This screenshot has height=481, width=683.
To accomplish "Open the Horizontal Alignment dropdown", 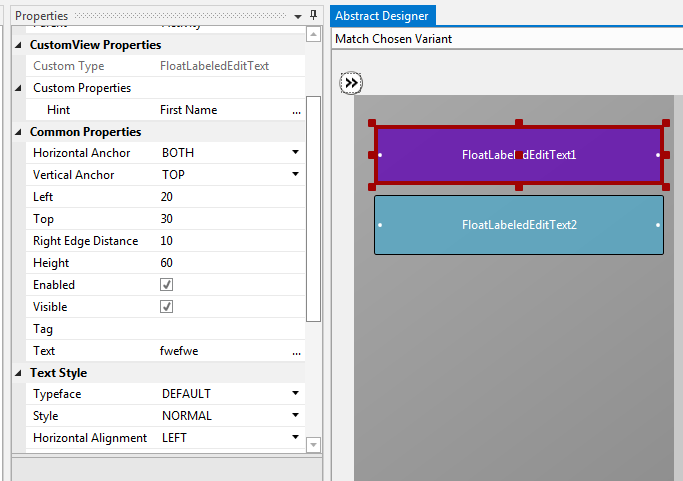I will point(295,437).
